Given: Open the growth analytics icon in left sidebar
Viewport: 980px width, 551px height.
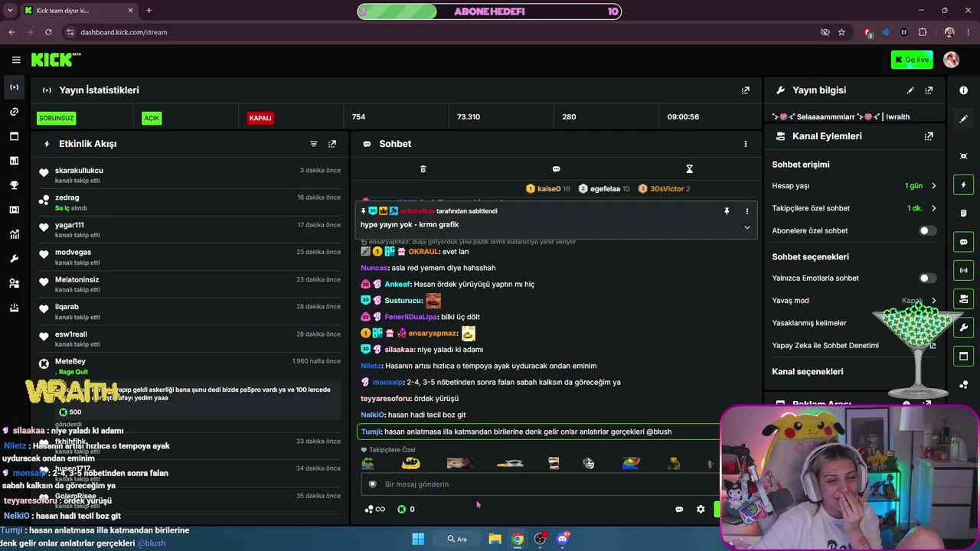Looking at the screenshot, I should click(x=14, y=234).
